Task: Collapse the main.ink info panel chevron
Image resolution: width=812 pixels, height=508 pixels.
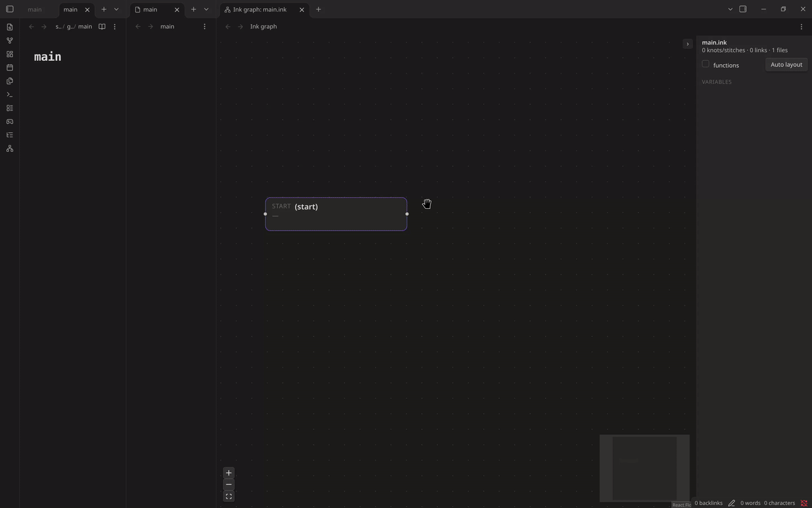Action: (x=688, y=44)
